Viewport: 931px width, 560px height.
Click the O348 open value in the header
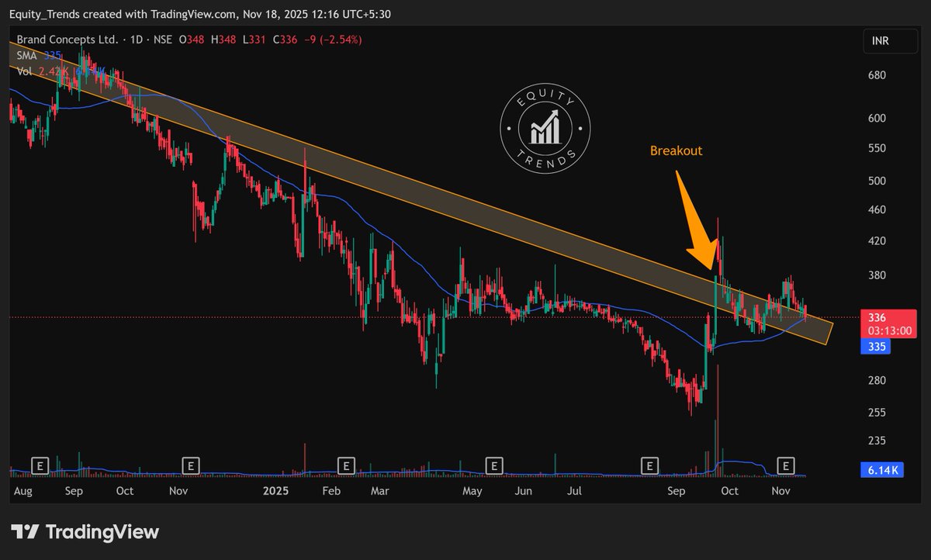pyautogui.click(x=192, y=39)
